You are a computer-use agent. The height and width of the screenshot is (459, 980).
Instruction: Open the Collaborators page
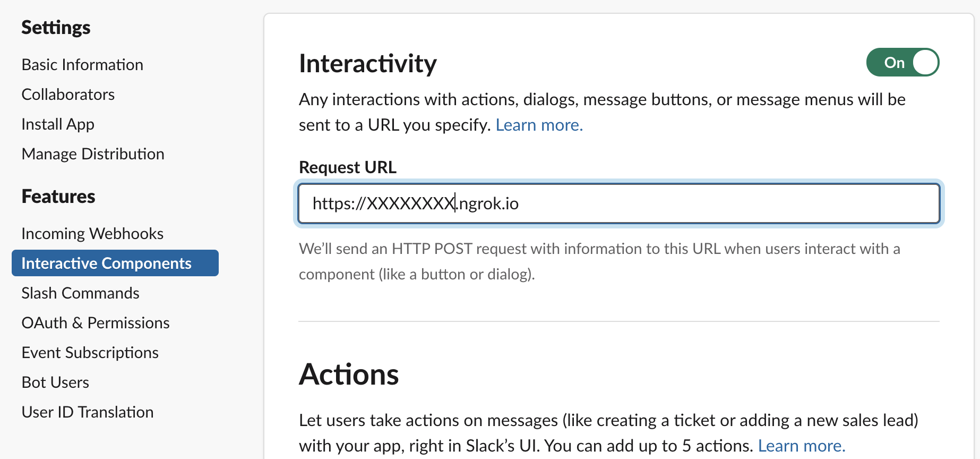(x=68, y=95)
